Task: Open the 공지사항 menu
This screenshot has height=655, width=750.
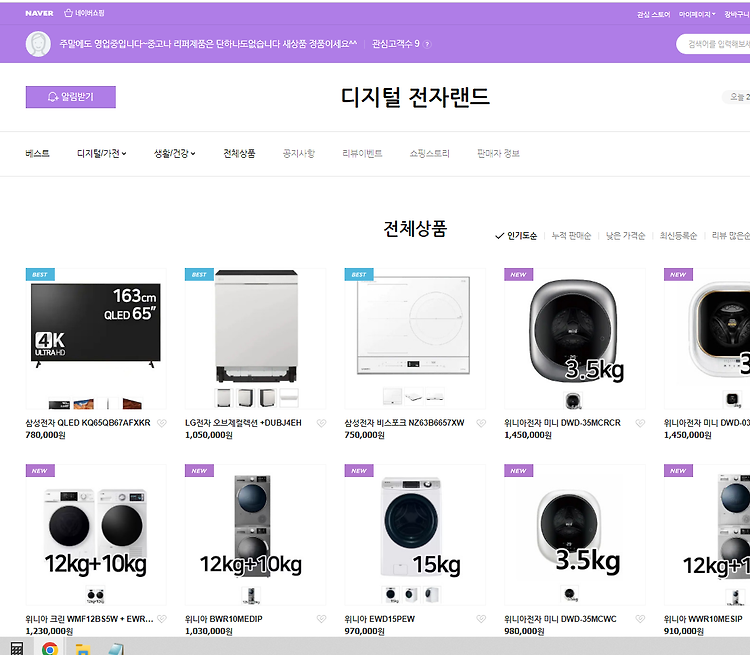Action: point(298,154)
